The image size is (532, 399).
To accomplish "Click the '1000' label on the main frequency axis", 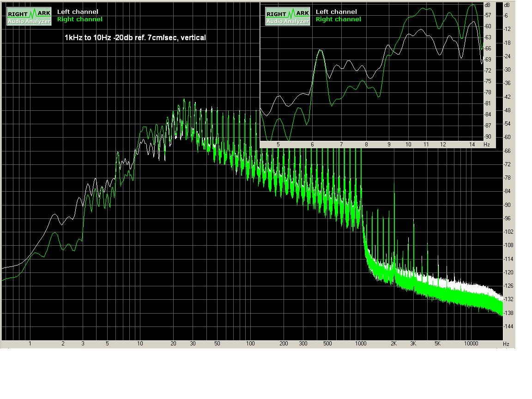I will (x=361, y=344).
